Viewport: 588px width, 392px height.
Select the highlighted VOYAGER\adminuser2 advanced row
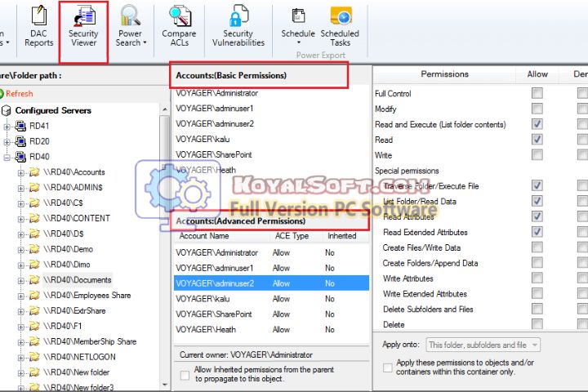point(271,283)
